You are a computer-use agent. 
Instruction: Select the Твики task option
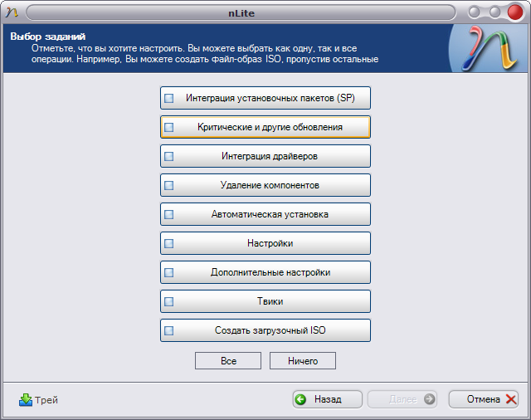coord(169,301)
